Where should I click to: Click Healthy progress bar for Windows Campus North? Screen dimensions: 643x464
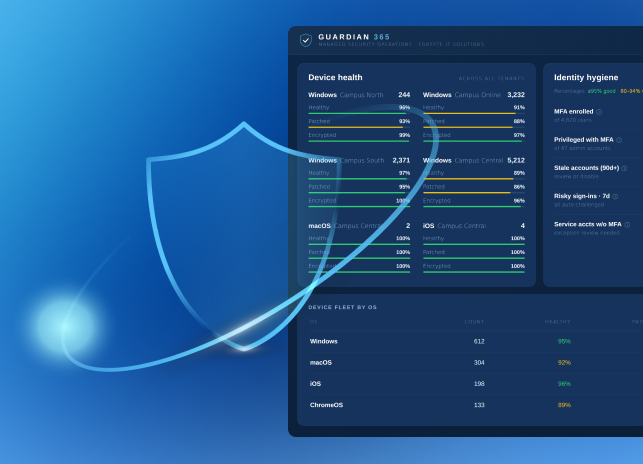[x=359, y=113]
